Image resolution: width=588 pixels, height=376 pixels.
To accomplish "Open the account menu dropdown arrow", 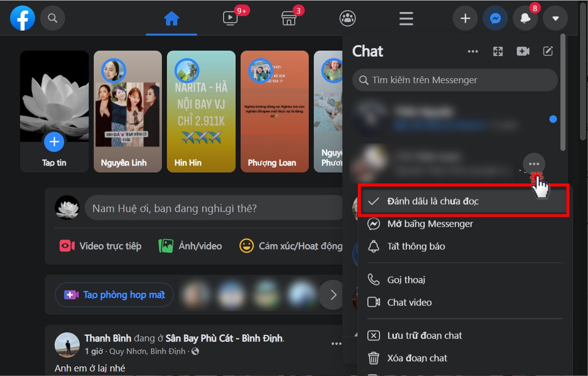I will click(x=555, y=18).
